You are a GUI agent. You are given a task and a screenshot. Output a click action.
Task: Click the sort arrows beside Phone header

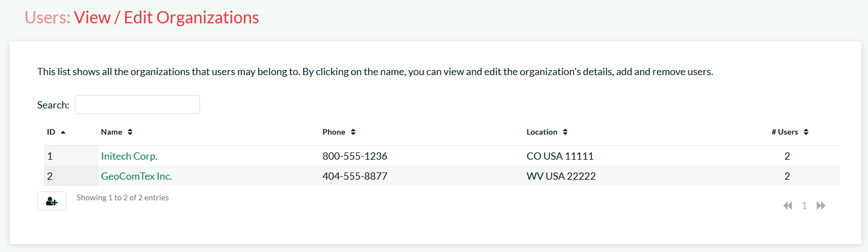click(353, 132)
